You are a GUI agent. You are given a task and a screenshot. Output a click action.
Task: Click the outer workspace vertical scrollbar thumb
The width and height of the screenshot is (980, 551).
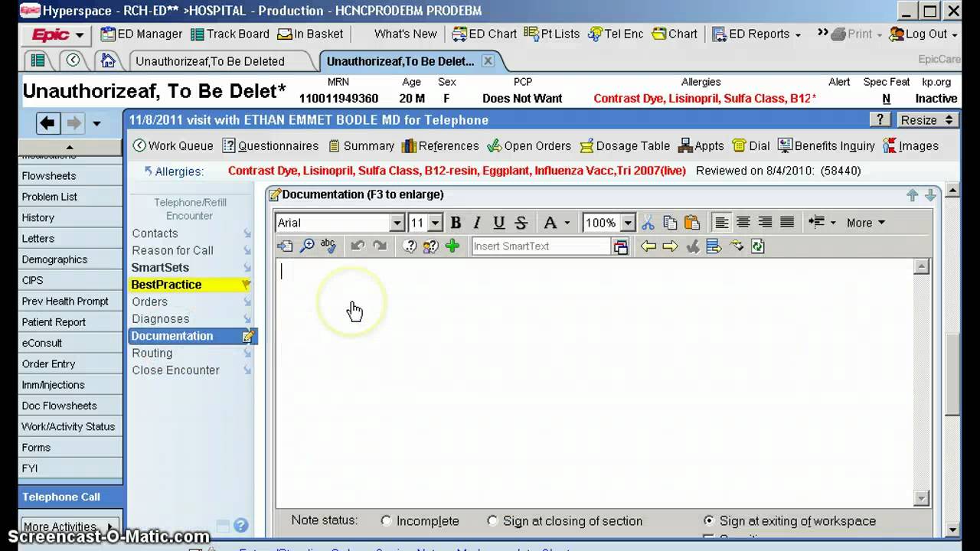(952, 375)
